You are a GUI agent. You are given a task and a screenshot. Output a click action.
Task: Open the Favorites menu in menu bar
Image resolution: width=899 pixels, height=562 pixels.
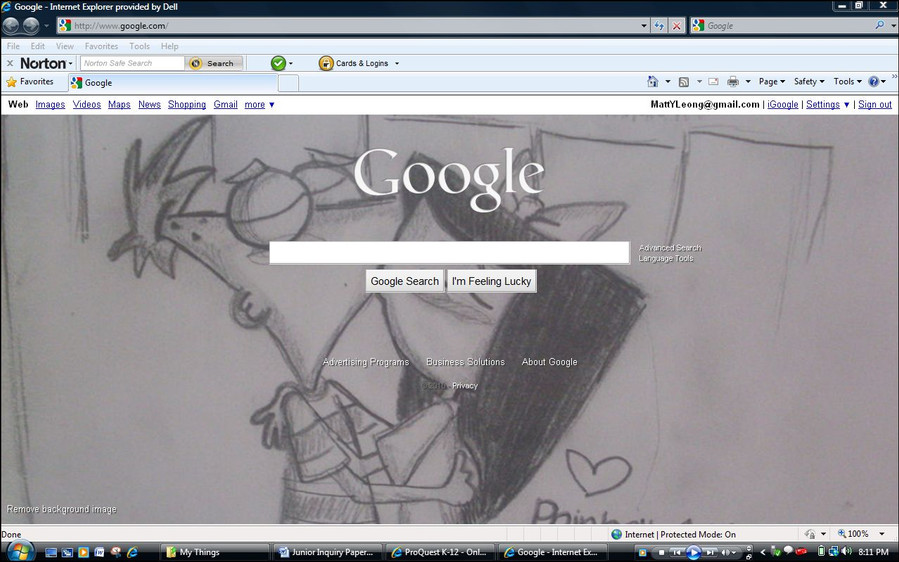click(x=101, y=46)
